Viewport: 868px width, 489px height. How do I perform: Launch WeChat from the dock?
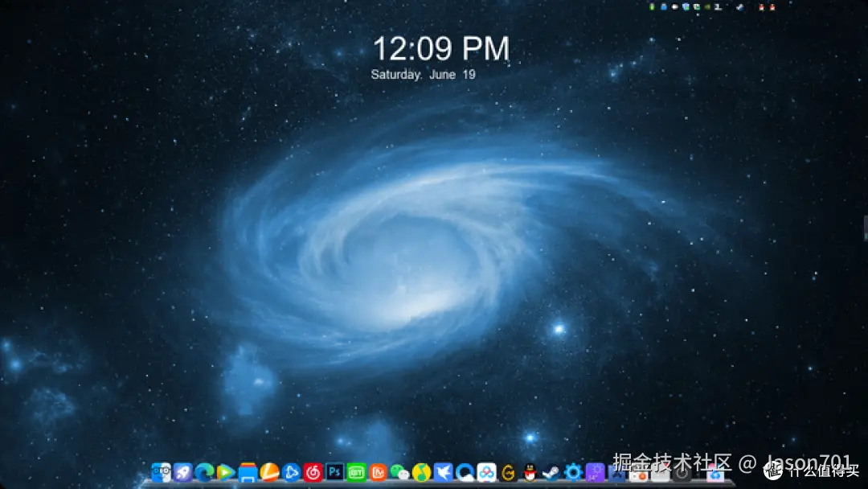point(399,472)
